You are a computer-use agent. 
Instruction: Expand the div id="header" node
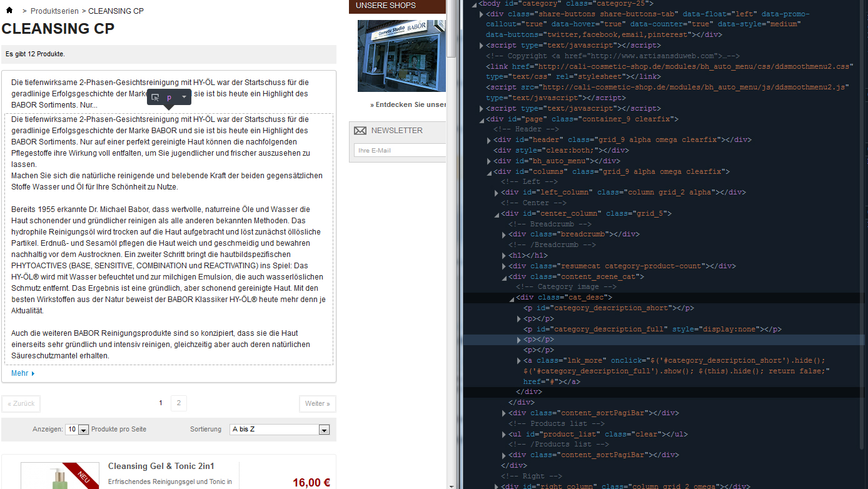click(488, 140)
